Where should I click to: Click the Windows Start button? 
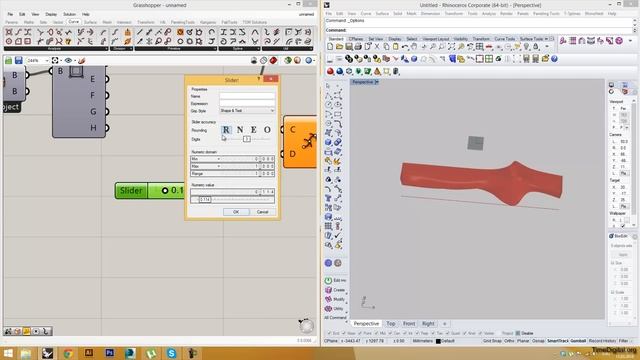point(8,353)
